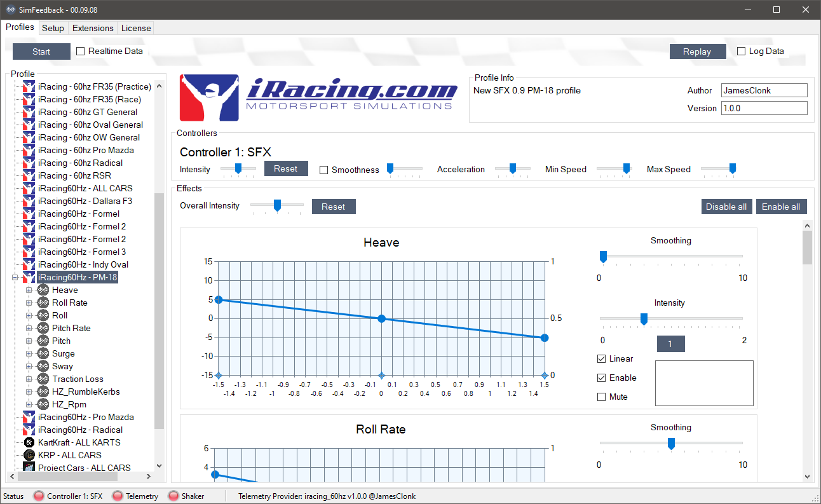821x504 pixels.
Task: Click the effect icon next to Surge
Action: (43, 353)
